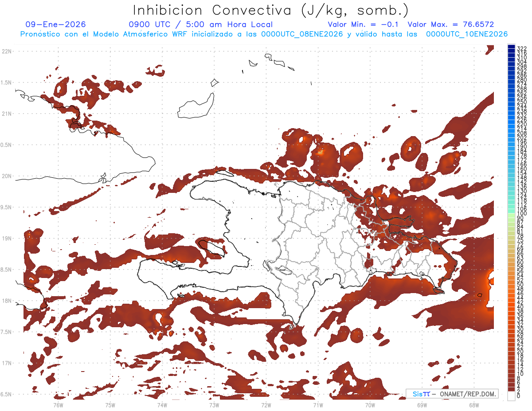The image size is (532, 411).
Task: Click the '20N' latitude label
Action: pyautogui.click(x=7, y=176)
